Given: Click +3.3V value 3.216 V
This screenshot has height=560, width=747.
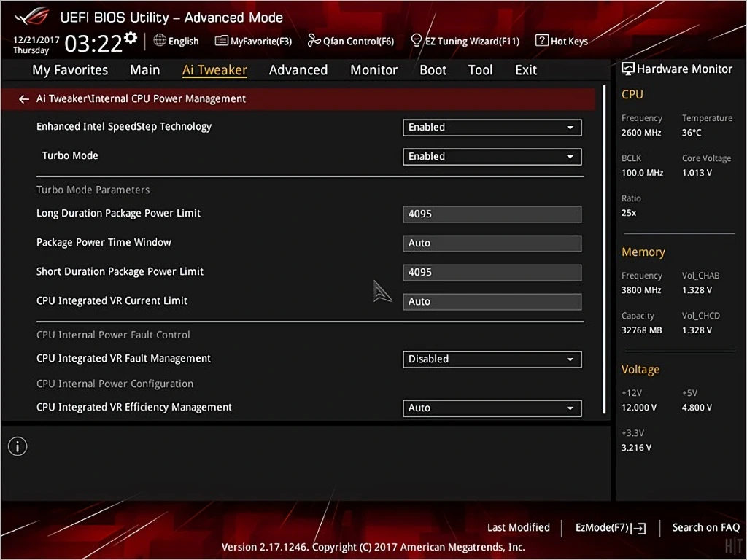Looking at the screenshot, I should pos(636,448).
